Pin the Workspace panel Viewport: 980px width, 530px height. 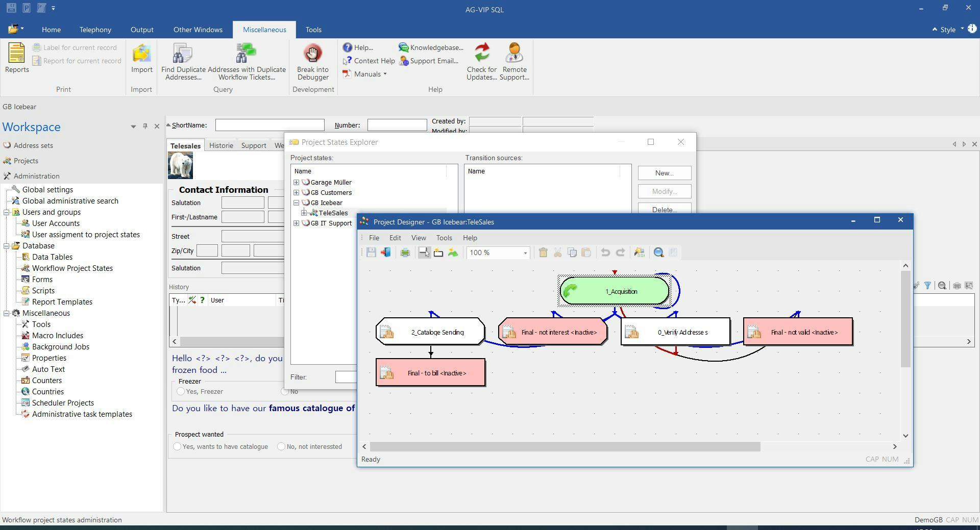coord(145,126)
